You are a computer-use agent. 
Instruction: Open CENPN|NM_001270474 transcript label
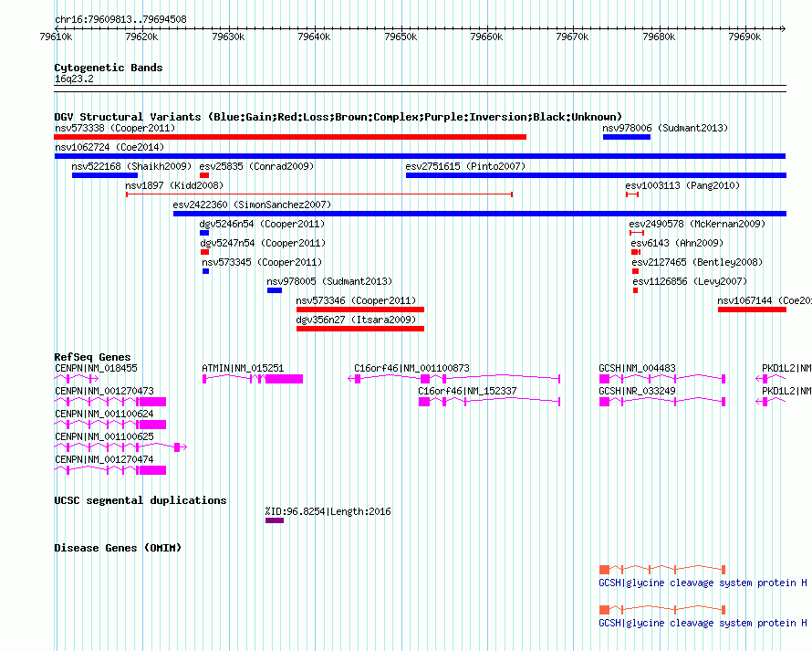pyautogui.click(x=104, y=459)
